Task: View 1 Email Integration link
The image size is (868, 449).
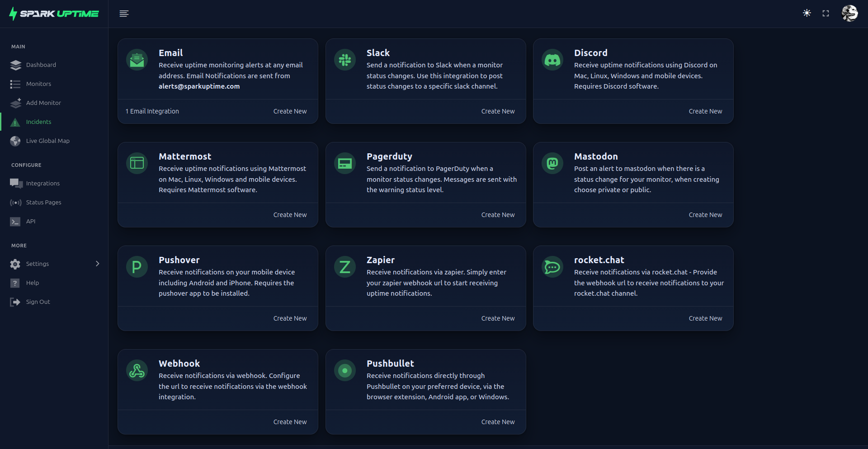Action: click(x=152, y=111)
